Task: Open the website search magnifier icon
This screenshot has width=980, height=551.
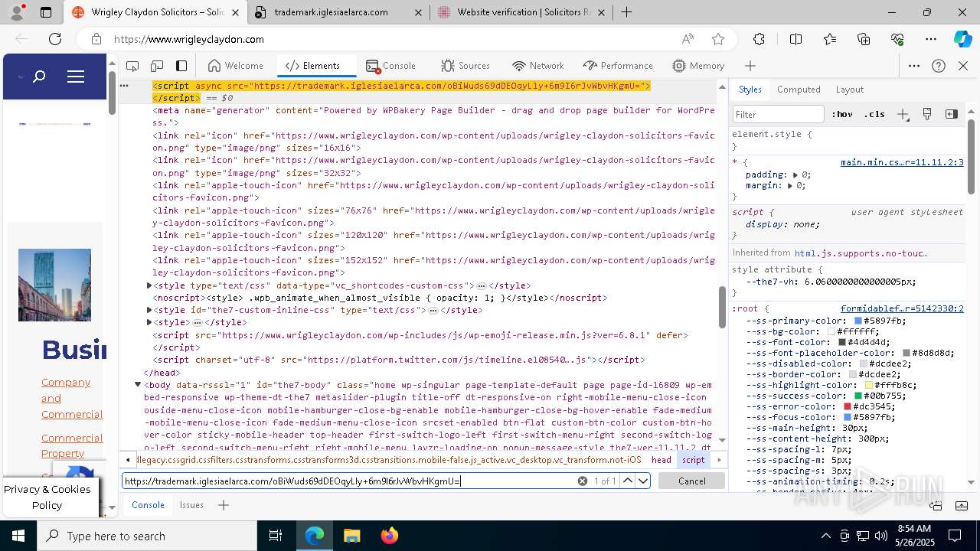Action: point(39,77)
